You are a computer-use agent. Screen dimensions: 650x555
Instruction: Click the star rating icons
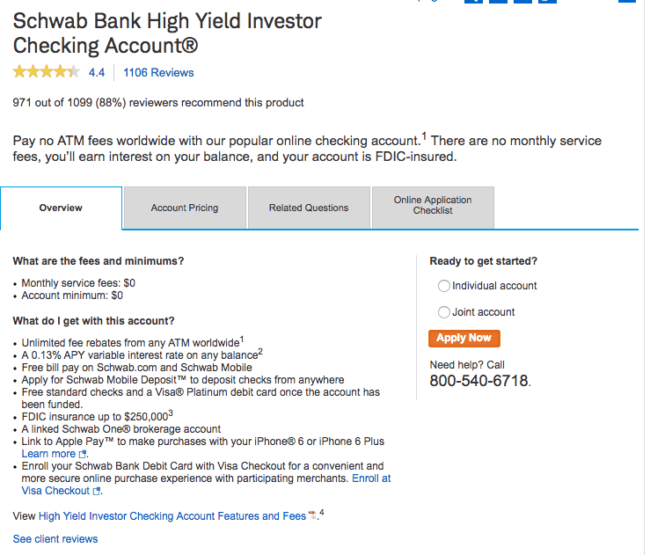tap(46, 72)
